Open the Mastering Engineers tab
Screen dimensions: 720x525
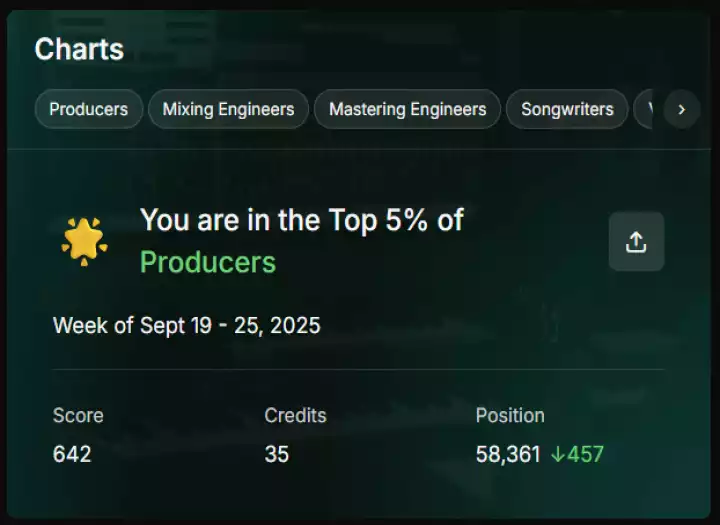pos(407,109)
